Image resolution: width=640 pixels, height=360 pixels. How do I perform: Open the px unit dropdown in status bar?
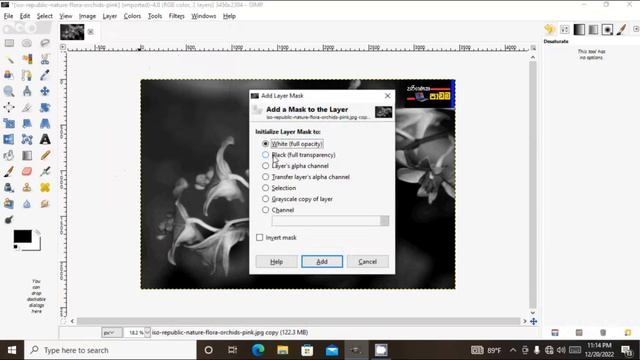(x=111, y=333)
